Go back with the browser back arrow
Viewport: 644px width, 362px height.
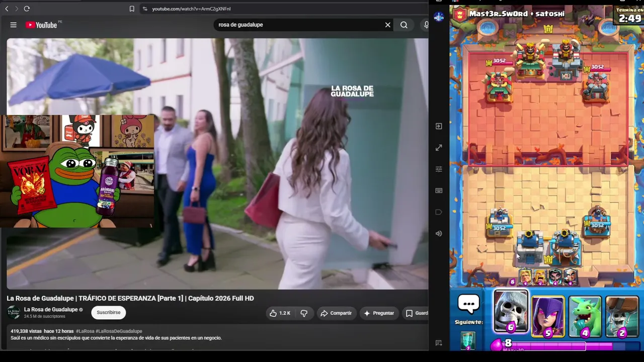pyautogui.click(x=7, y=9)
